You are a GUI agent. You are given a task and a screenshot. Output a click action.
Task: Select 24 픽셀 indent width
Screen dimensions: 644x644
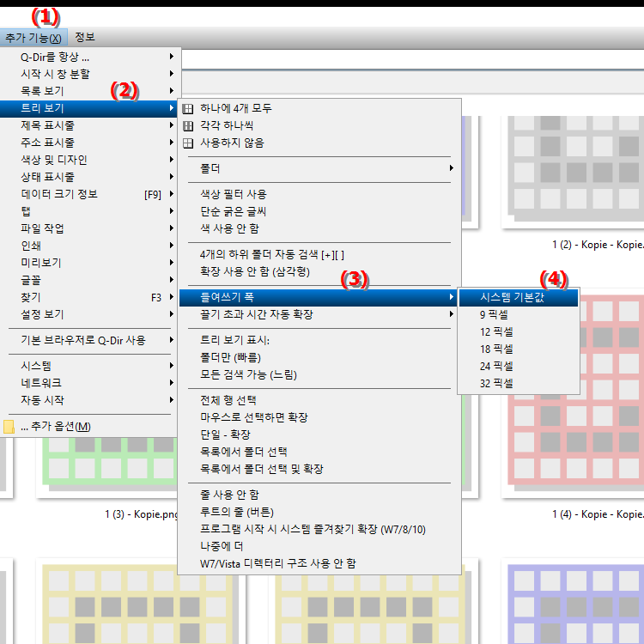519,367
